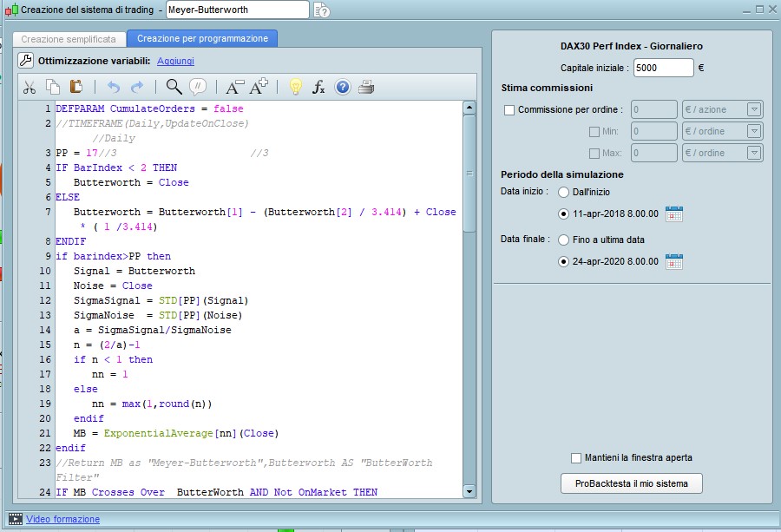Open the start date calendar picker

(x=674, y=213)
